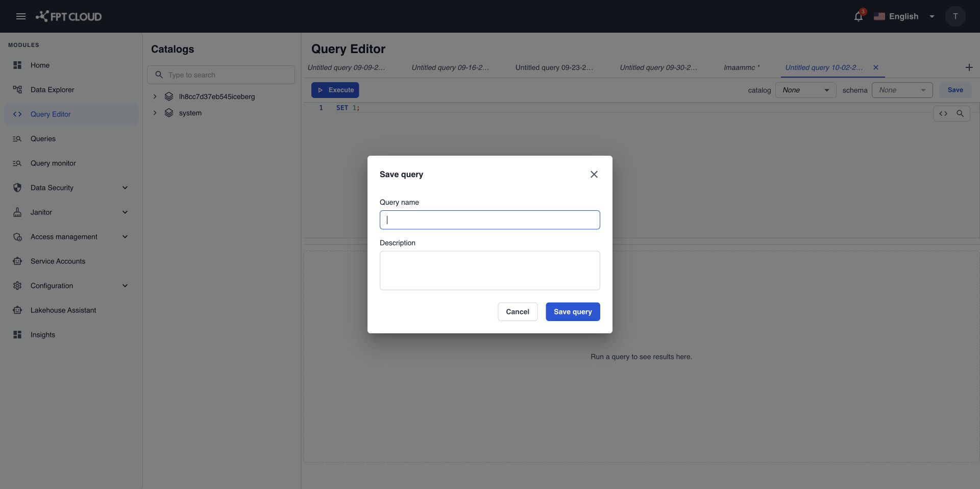This screenshot has height=489, width=980.
Task: Open the schema dropdown
Action: click(x=902, y=90)
